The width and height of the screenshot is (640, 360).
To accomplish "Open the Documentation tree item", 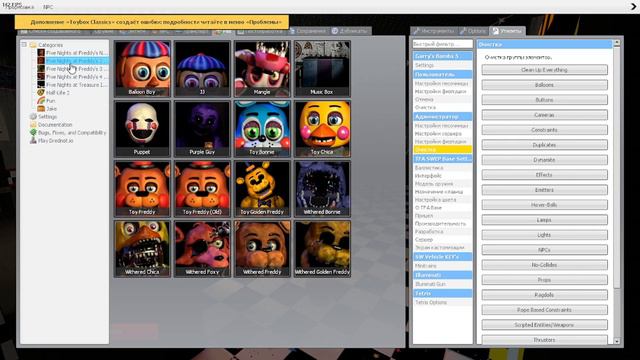I will (51, 124).
